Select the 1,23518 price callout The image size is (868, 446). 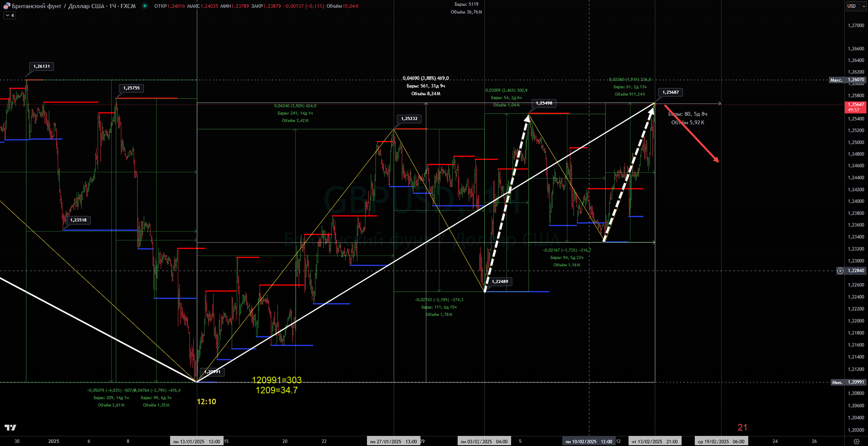78,220
